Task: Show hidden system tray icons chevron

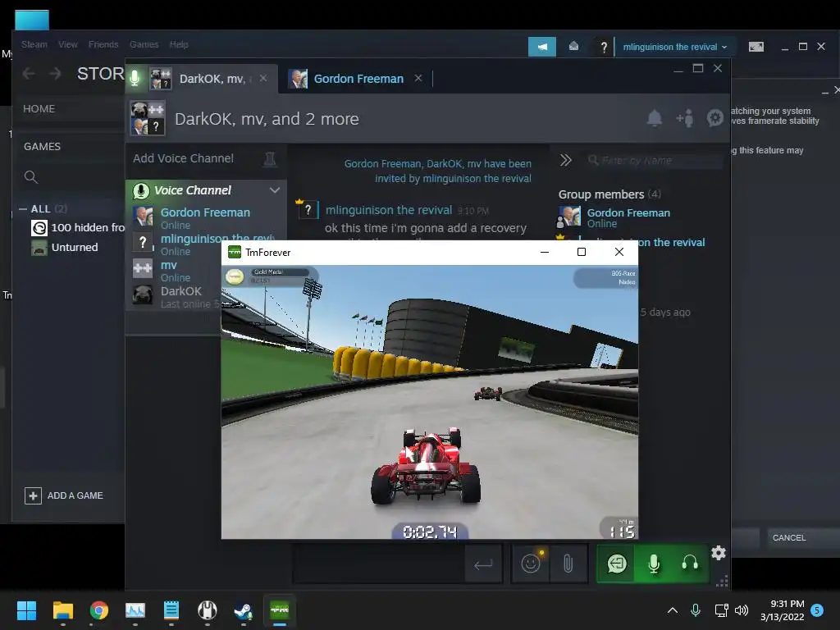Action: click(673, 610)
